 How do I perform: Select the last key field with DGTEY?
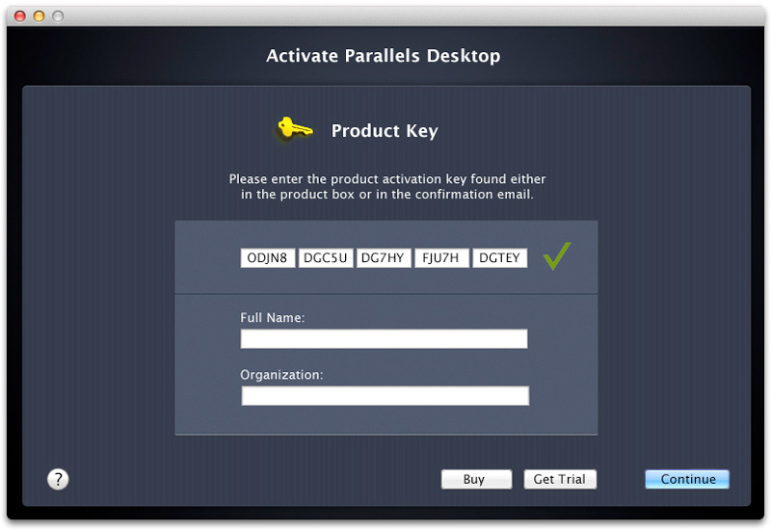(x=499, y=258)
